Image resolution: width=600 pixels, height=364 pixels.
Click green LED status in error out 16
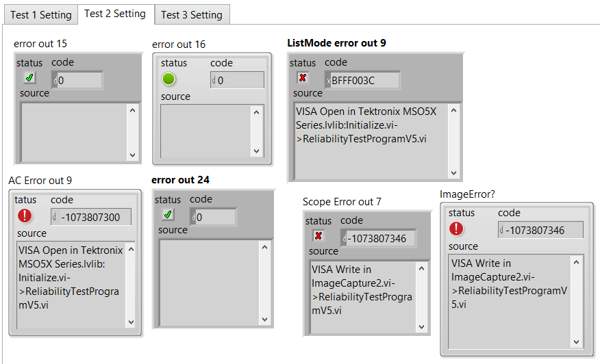pyautogui.click(x=168, y=79)
